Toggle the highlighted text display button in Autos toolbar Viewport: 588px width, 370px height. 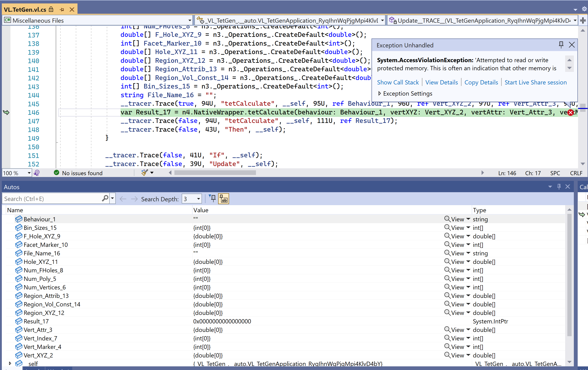(224, 199)
